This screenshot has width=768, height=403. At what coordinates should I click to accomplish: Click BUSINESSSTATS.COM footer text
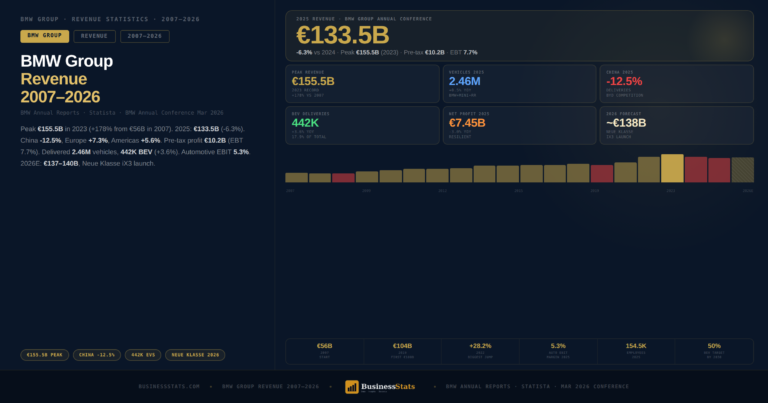click(169, 386)
